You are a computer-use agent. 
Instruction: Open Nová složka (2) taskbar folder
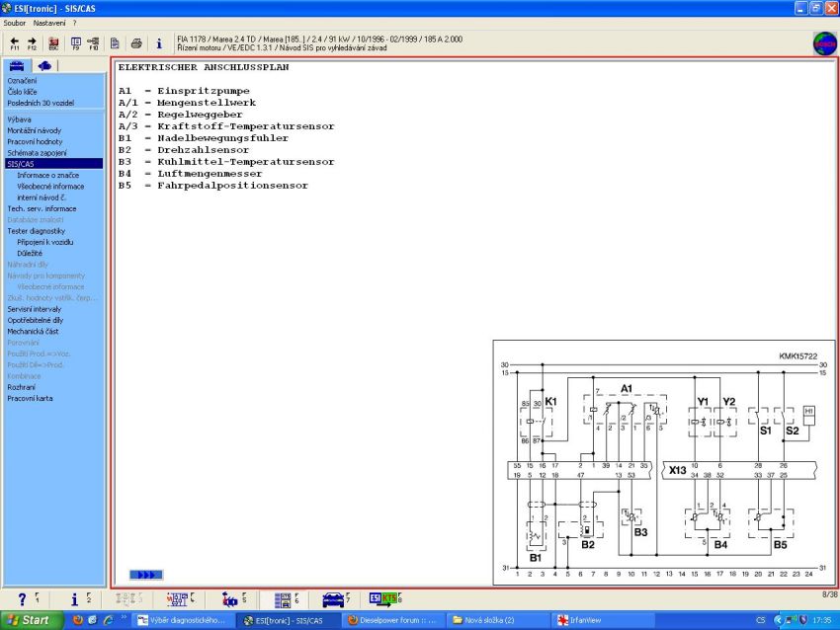coord(498,620)
